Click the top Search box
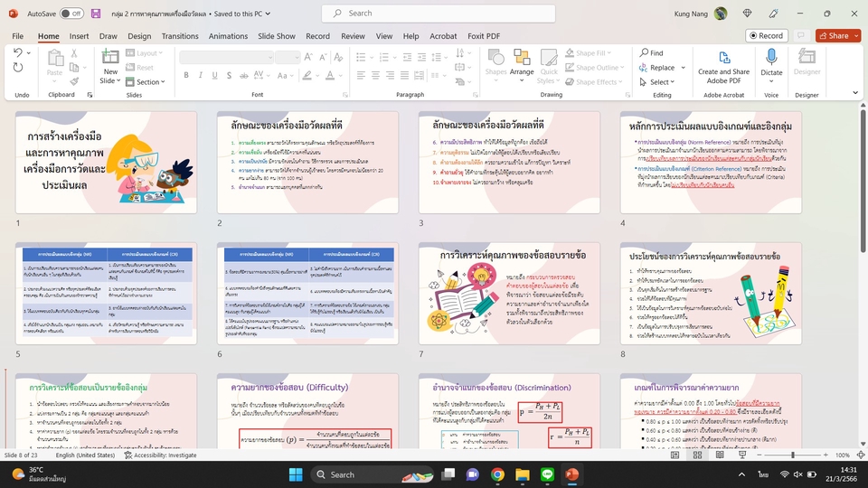 click(439, 14)
